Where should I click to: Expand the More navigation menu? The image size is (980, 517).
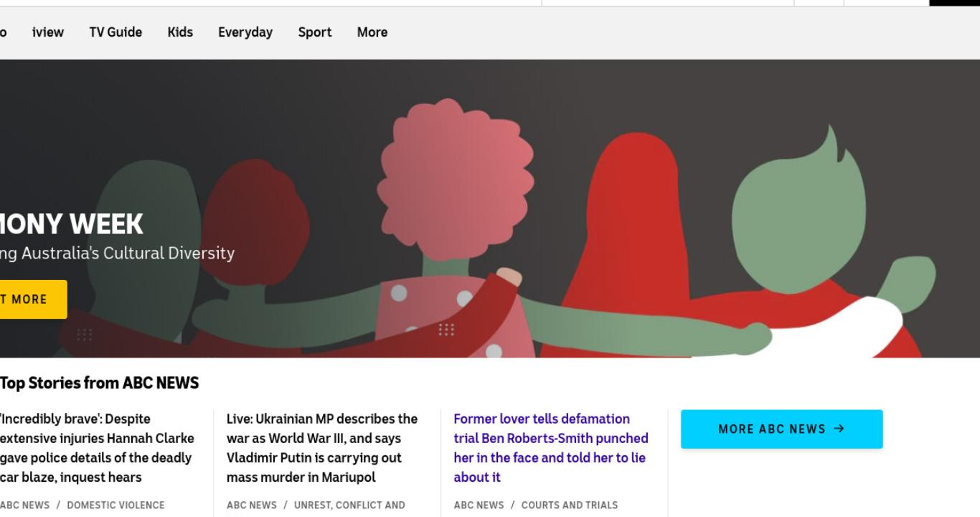click(372, 32)
